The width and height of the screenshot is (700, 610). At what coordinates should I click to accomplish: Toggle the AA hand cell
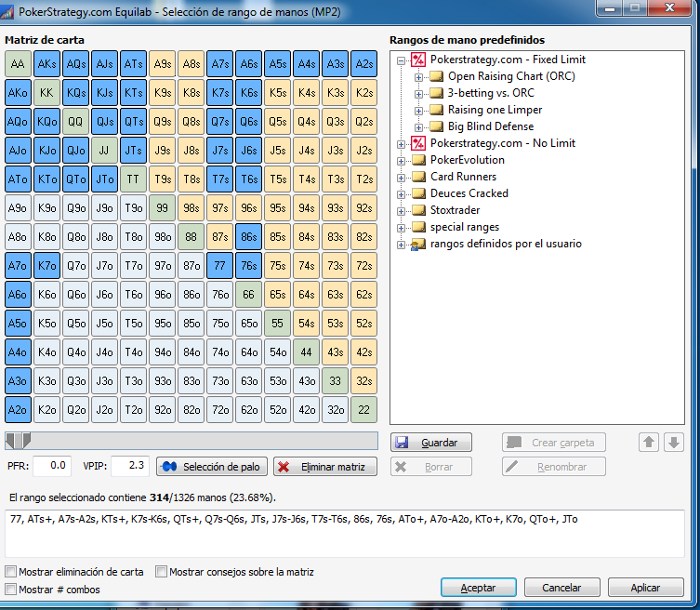[18, 64]
